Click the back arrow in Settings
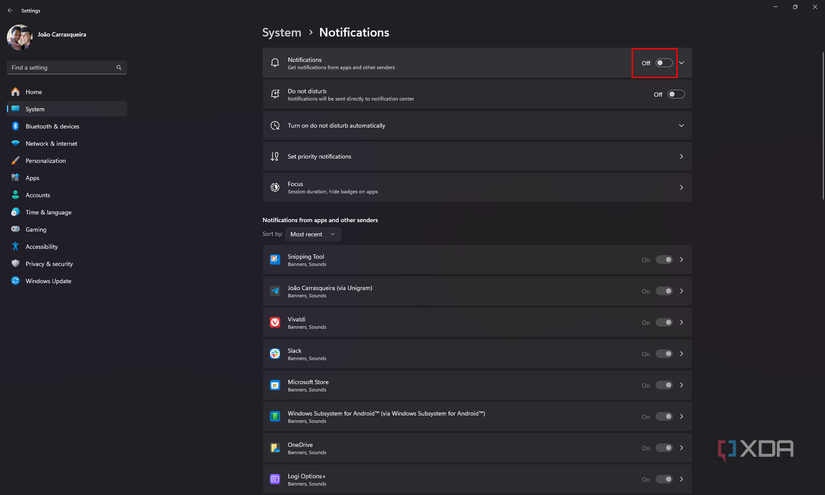The height and width of the screenshot is (495, 825). click(9, 10)
